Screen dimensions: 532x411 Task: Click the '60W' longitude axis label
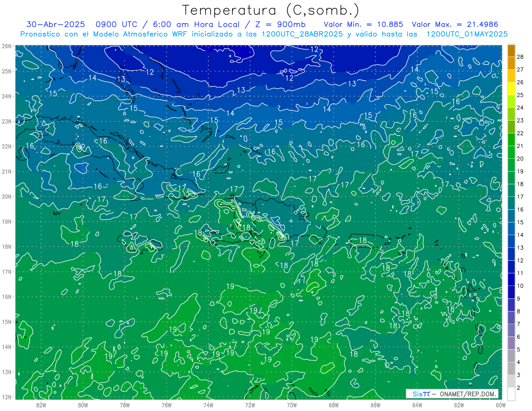[501, 405]
